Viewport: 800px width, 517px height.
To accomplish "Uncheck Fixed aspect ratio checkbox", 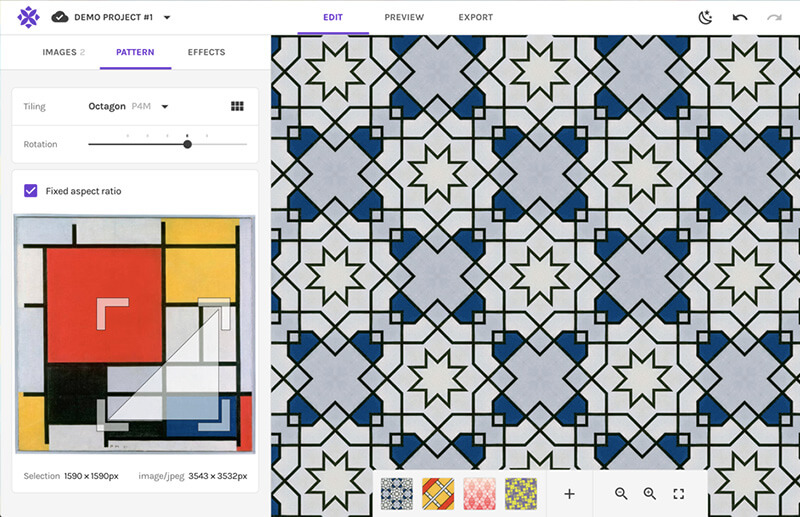I will [x=31, y=191].
